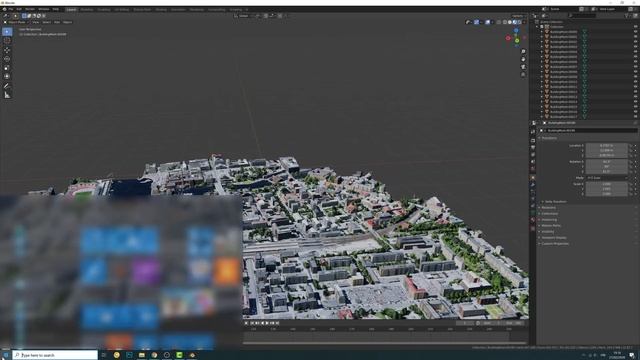Hide BuildingMesh-00017 with its eye icon
The height and width of the screenshot is (360, 640).
(x=636, y=117)
